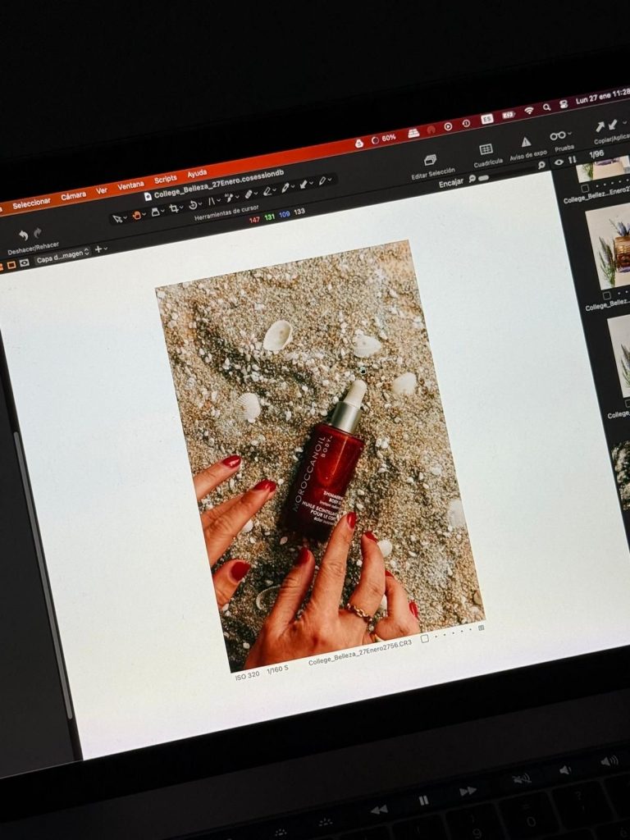Expand the Prueba glasses dropdown arrow
The width and height of the screenshot is (630, 840).
tap(568, 135)
